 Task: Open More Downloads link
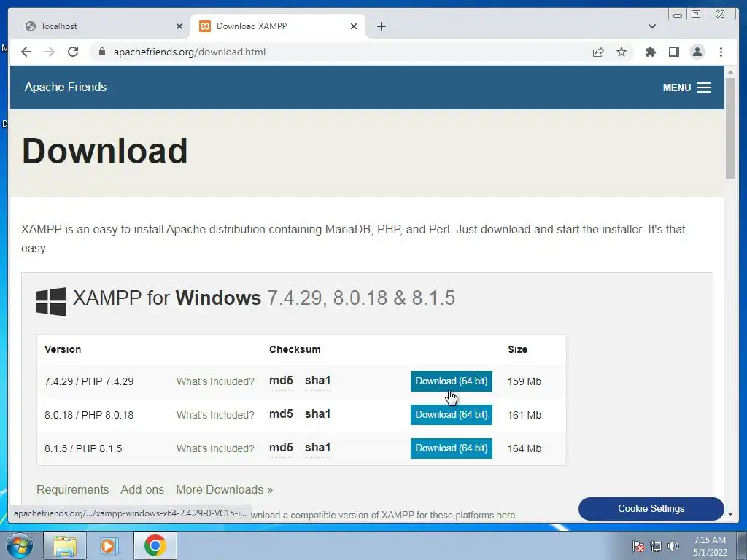click(225, 489)
